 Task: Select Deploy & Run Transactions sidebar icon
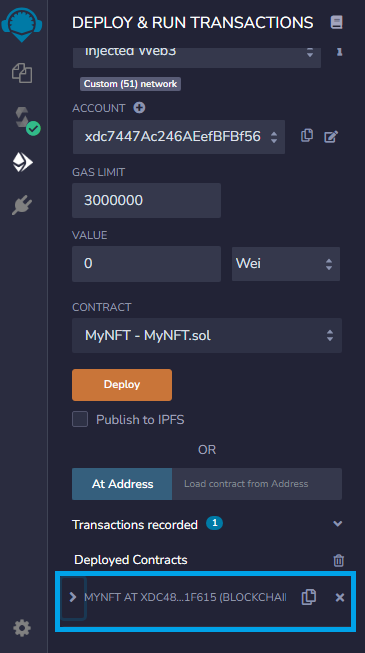click(x=22, y=162)
